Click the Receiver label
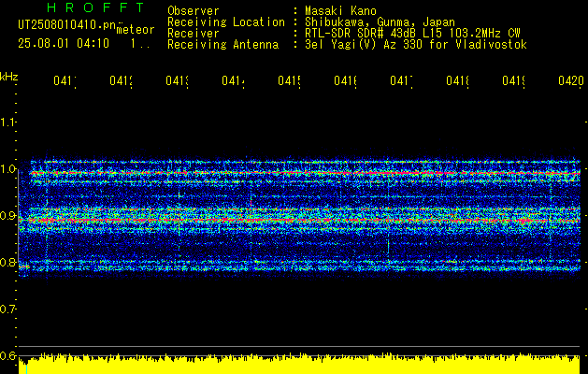Image resolution: width=588 pixels, height=374 pixels. tap(194, 34)
